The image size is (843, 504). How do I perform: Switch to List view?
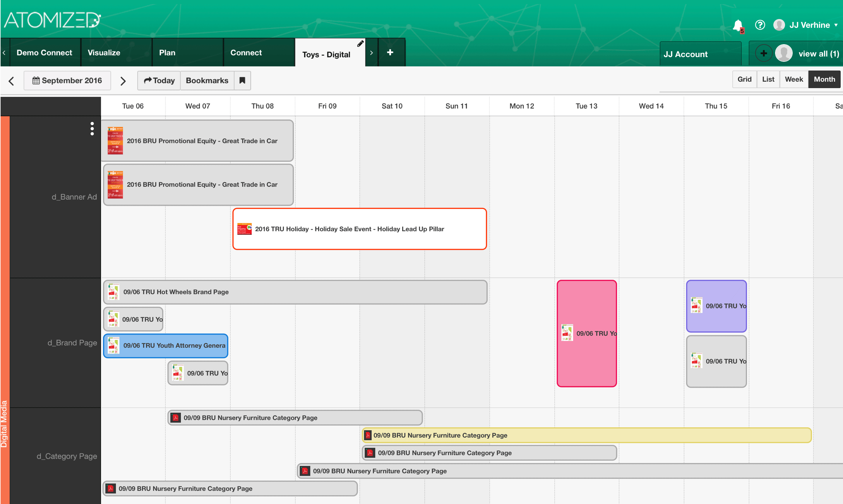point(768,79)
